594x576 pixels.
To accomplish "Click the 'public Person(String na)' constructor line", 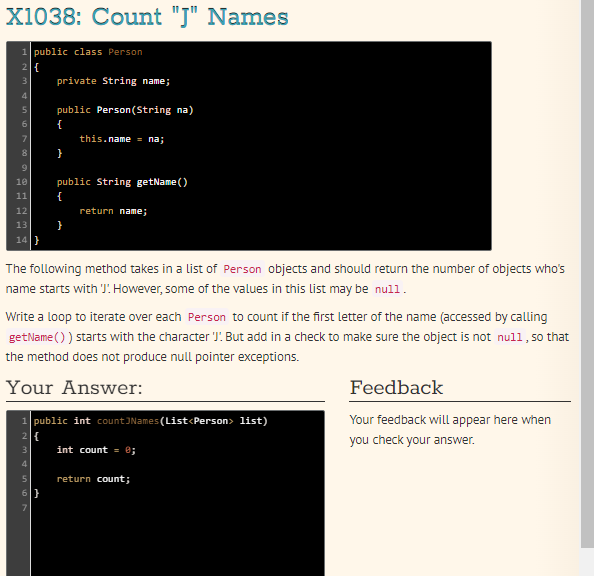I will click(125, 110).
